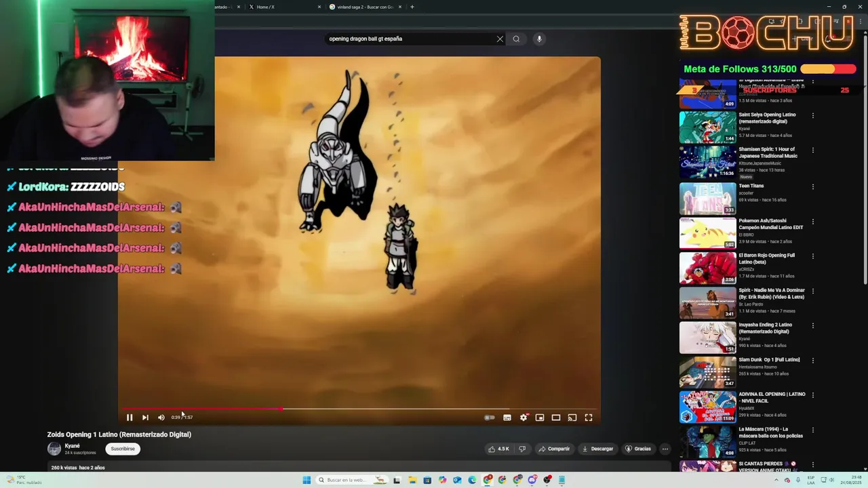Subscribe to the Kyané channel

123,449
